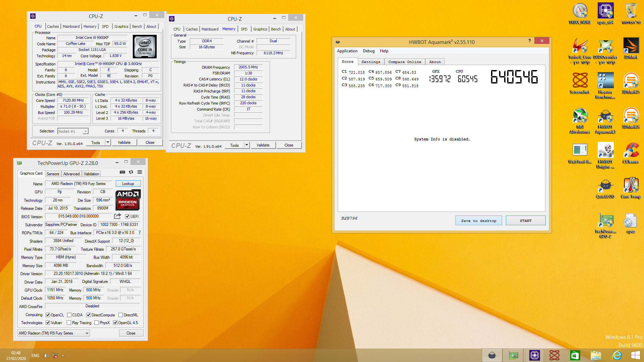Open the Recycle Bin desktop icon

pos(631,13)
